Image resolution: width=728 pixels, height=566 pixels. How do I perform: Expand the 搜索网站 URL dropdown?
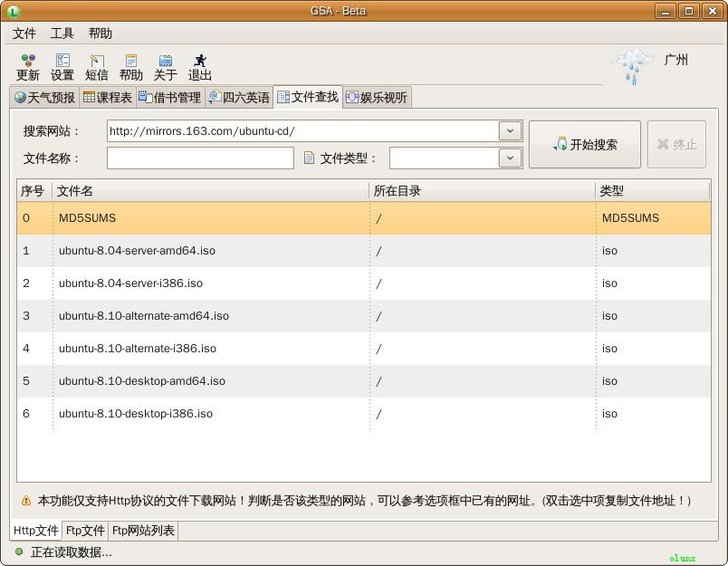[510, 131]
